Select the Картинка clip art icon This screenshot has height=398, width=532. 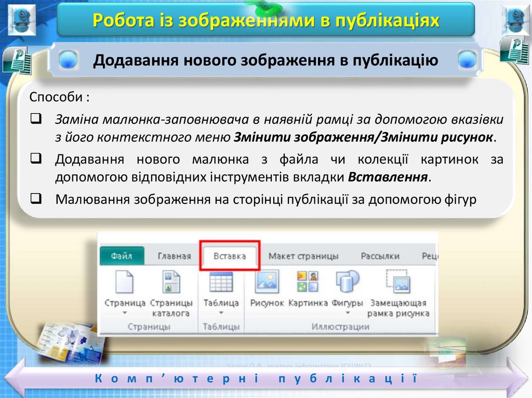(x=308, y=283)
